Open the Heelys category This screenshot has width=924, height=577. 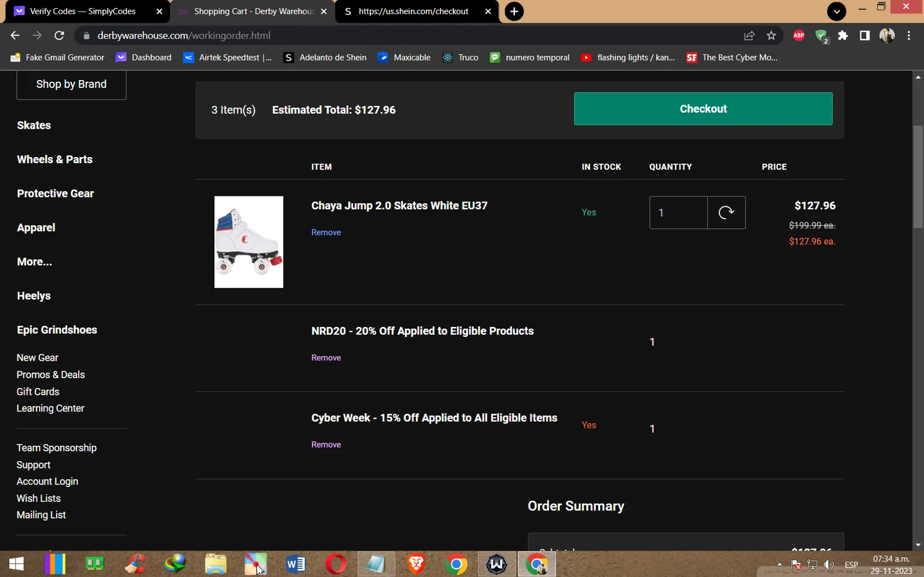(x=34, y=296)
